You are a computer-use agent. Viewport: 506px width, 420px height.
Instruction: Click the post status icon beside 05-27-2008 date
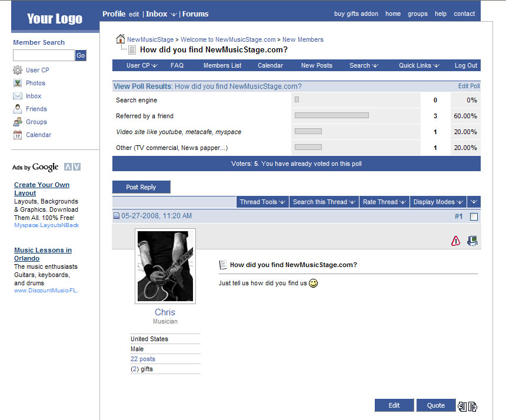116,216
